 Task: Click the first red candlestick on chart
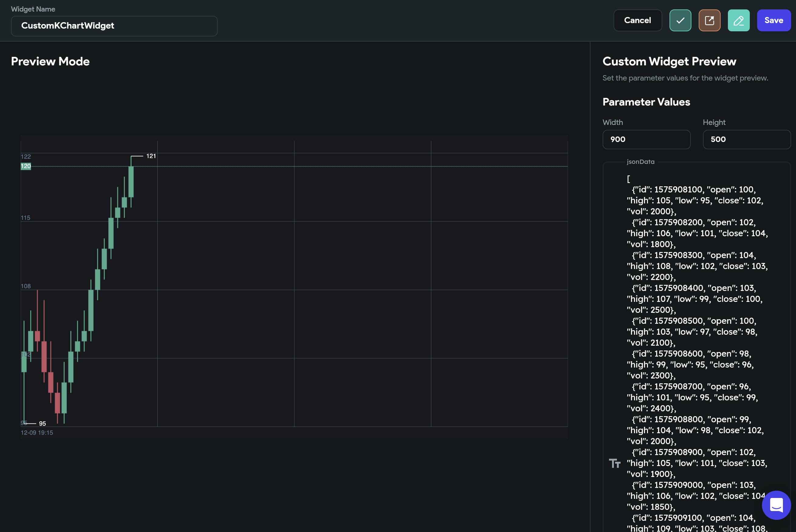point(37,336)
